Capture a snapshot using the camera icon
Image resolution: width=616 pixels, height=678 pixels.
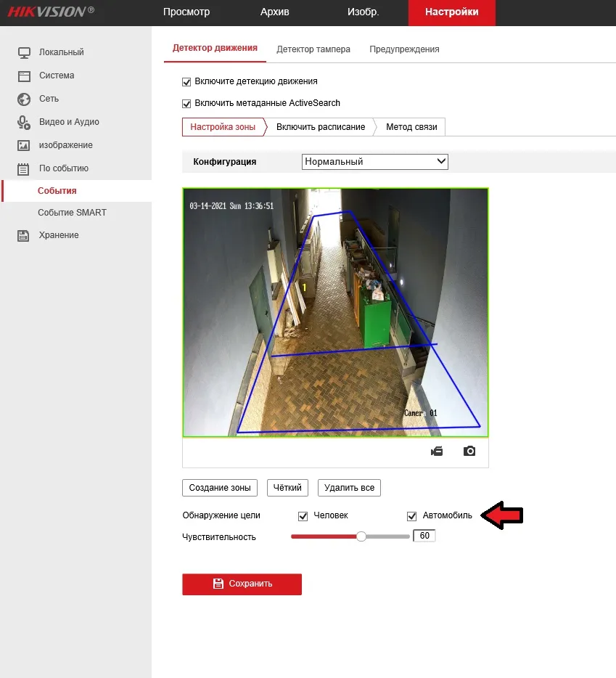469,450
